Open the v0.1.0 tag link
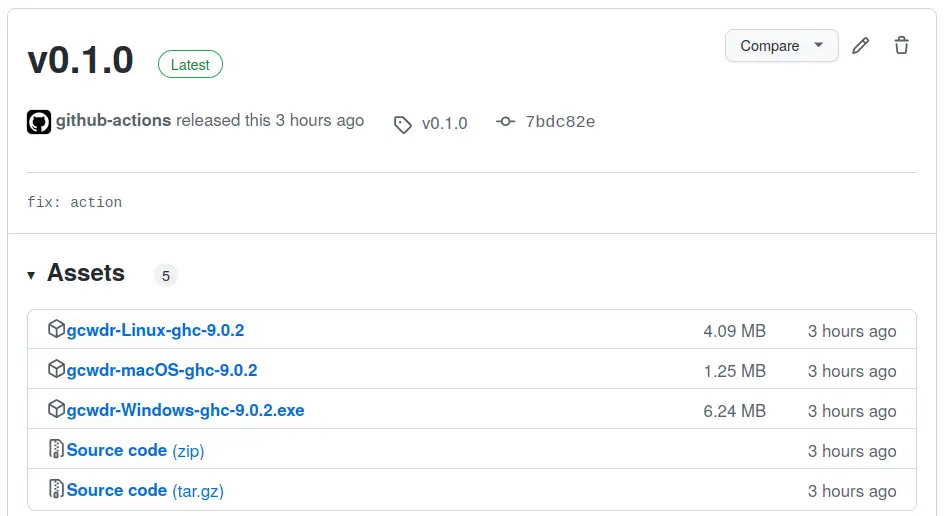Screen dimensions: 945x516 444,124
